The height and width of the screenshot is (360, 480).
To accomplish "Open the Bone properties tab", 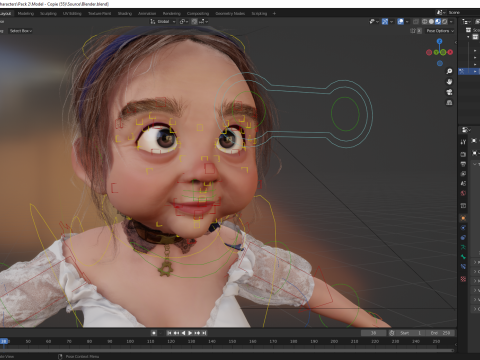I will point(463,257).
